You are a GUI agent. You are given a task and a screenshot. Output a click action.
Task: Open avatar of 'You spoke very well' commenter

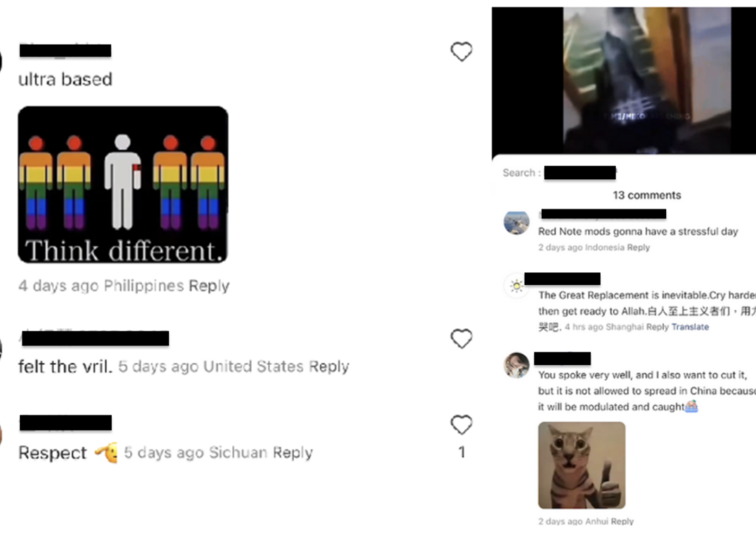point(517,365)
